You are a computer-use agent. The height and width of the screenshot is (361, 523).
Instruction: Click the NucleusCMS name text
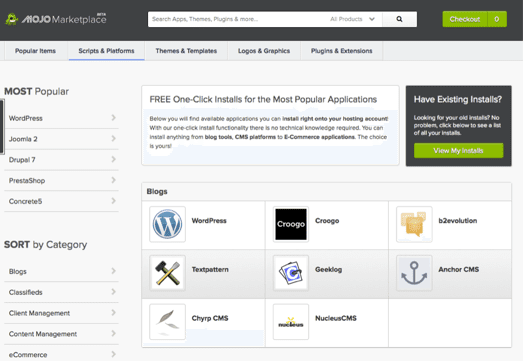(x=336, y=318)
